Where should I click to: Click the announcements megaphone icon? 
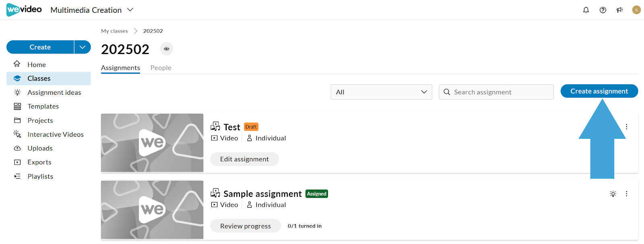pos(620,10)
